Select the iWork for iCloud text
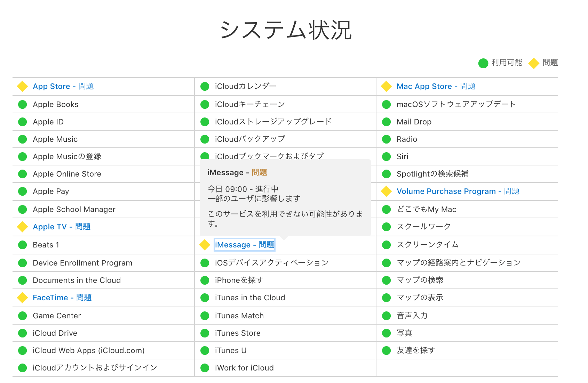The width and height of the screenshot is (588, 383). pos(244,368)
